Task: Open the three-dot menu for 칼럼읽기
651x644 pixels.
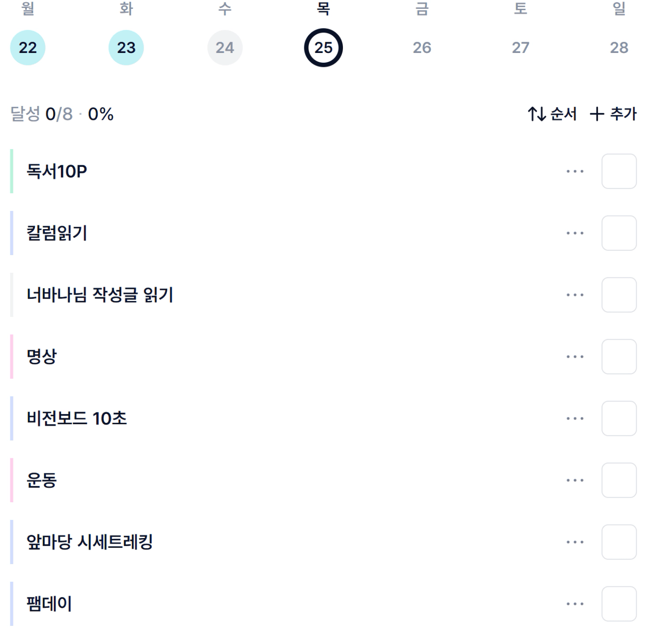Action: tap(575, 233)
